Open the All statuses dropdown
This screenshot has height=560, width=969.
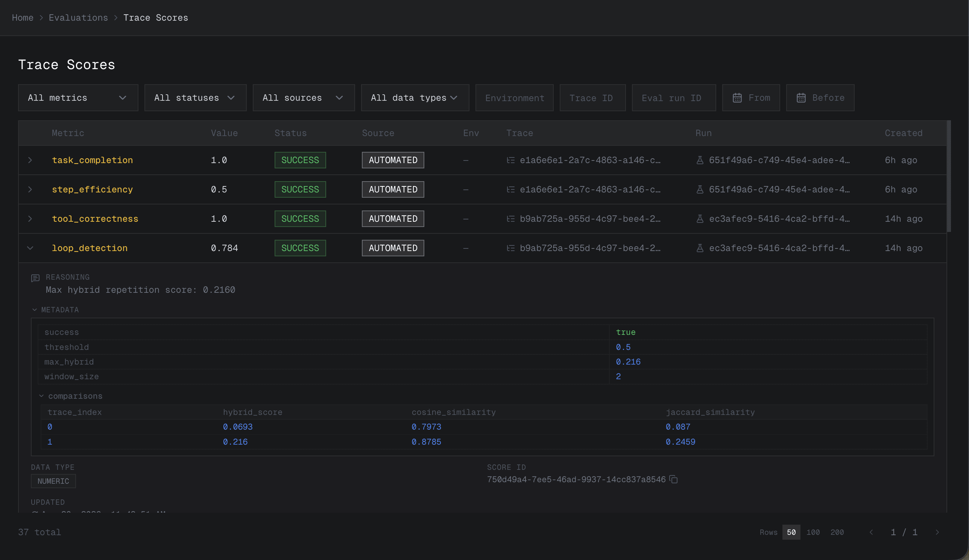[x=195, y=98]
